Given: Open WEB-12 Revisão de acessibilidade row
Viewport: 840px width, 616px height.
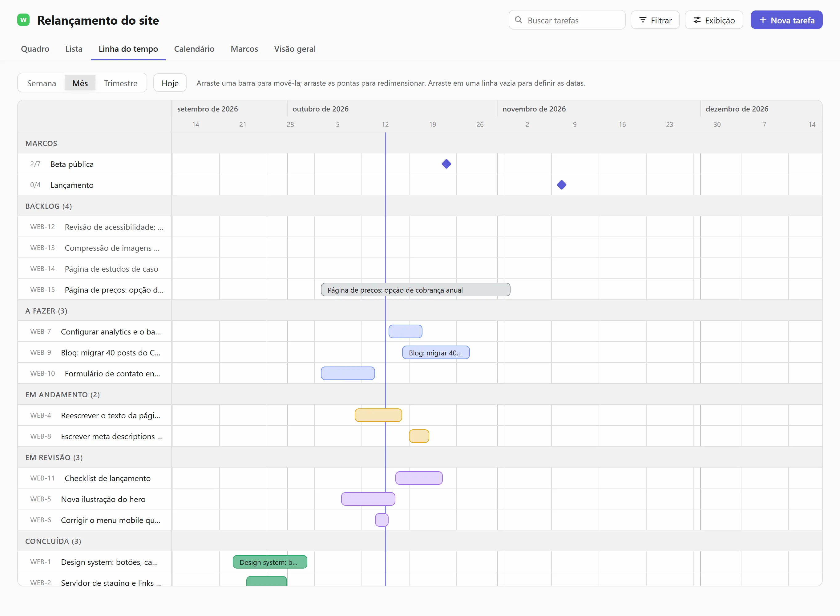Looking at the screenshot, I should [95, 227].
